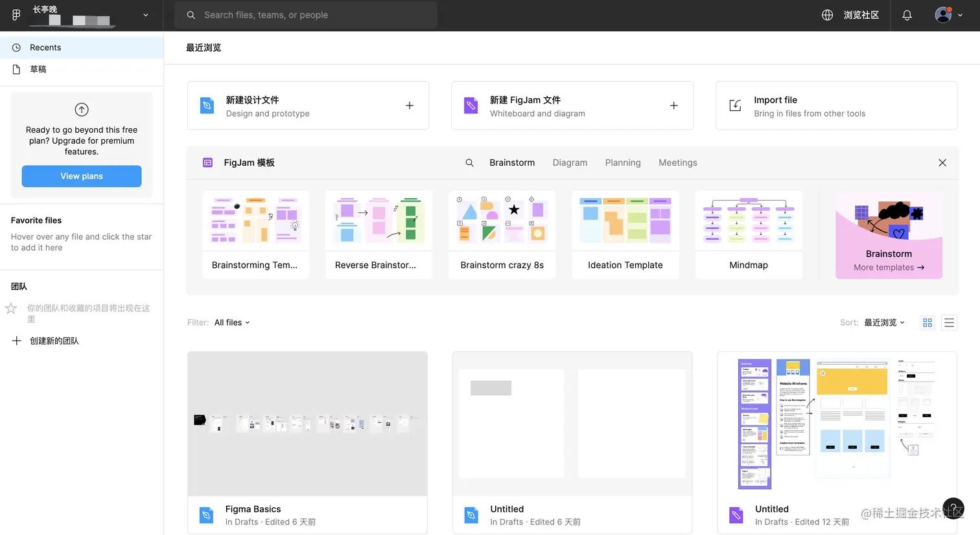Open 草稿 drafts in sidebar
Screen dimensions: 980x535
(82, 69)
